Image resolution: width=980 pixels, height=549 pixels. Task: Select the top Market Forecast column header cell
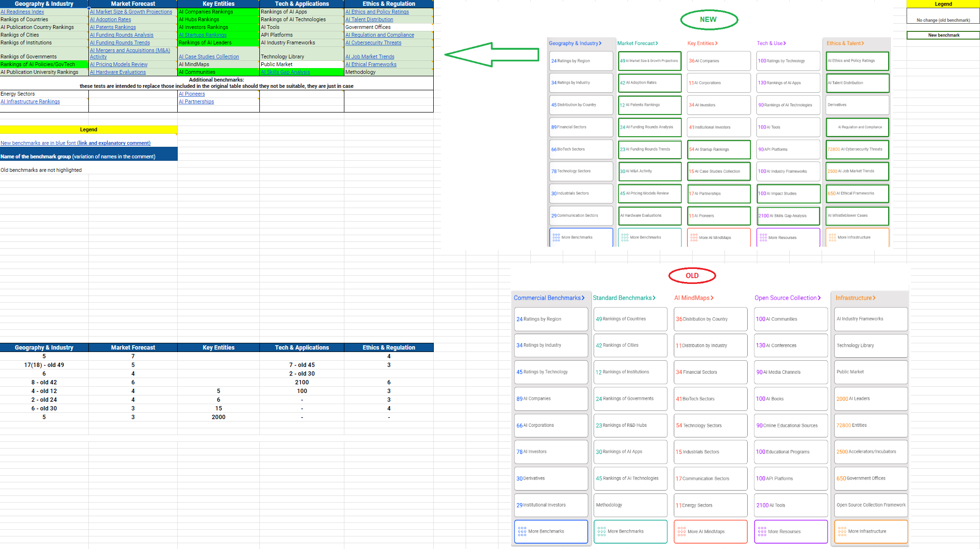coord(133,4)
